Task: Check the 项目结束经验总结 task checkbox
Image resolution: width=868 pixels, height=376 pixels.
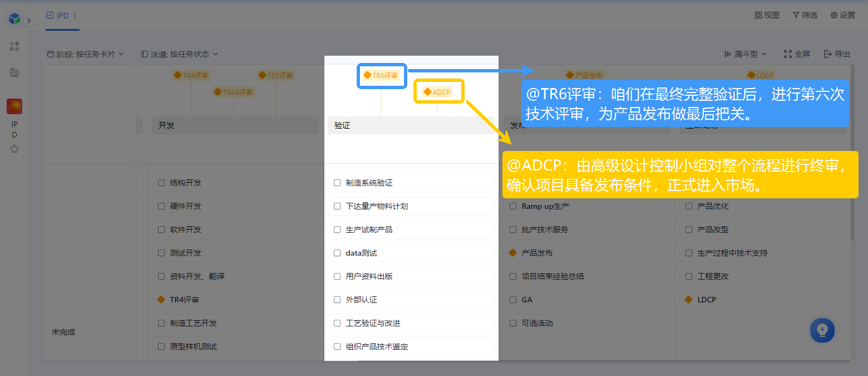Action: 513,276
